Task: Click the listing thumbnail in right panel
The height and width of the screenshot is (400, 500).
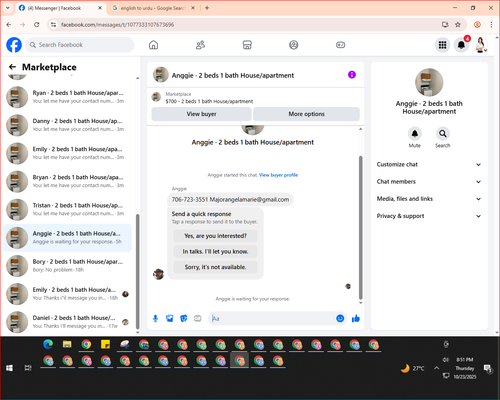Action: click(429, 82)
